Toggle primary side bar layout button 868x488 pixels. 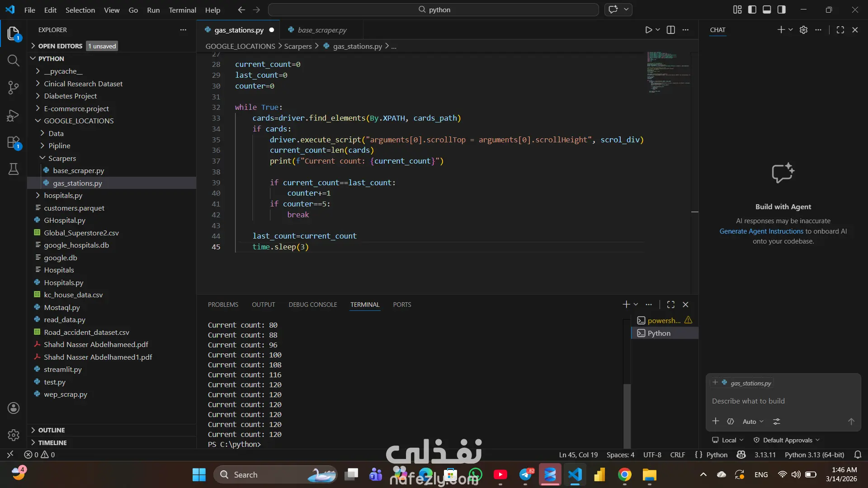click(x=752, y=9)
